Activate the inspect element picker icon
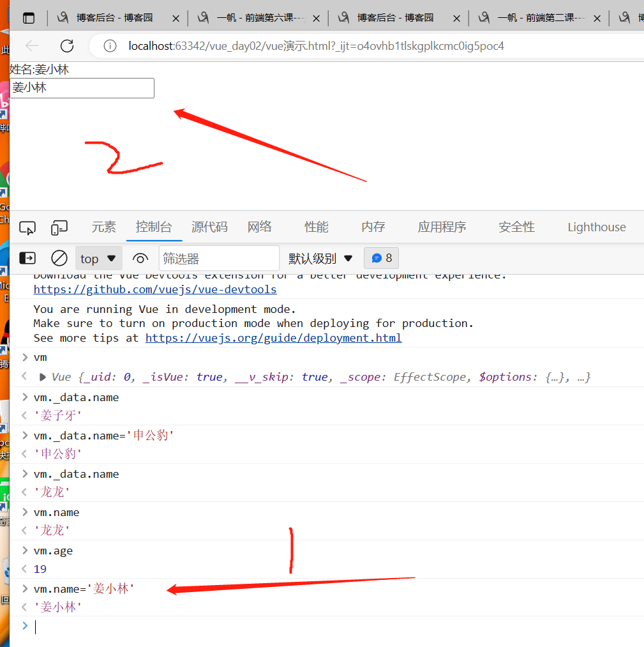 [x=27, y=228]
